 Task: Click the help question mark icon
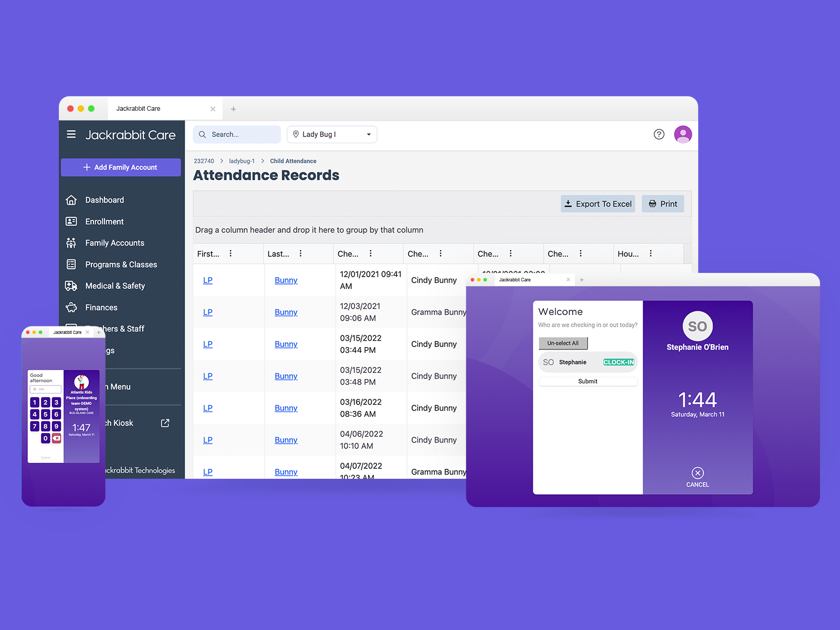[659, 134]
